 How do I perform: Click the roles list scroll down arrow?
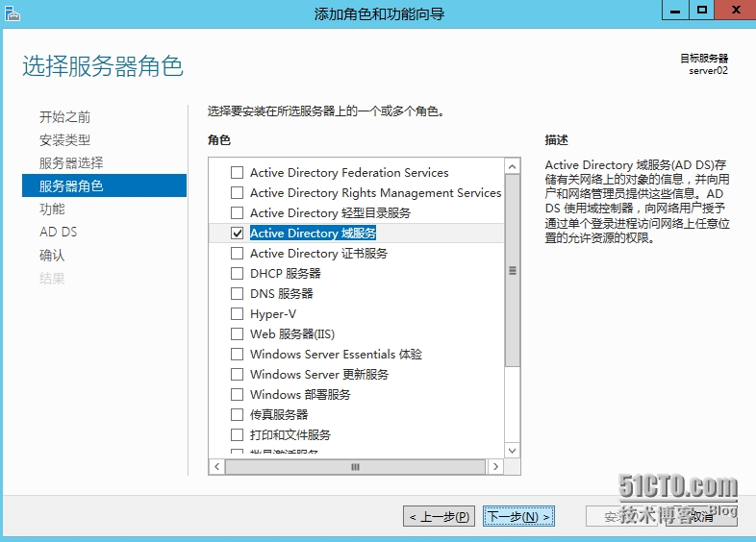click(512, 451)
